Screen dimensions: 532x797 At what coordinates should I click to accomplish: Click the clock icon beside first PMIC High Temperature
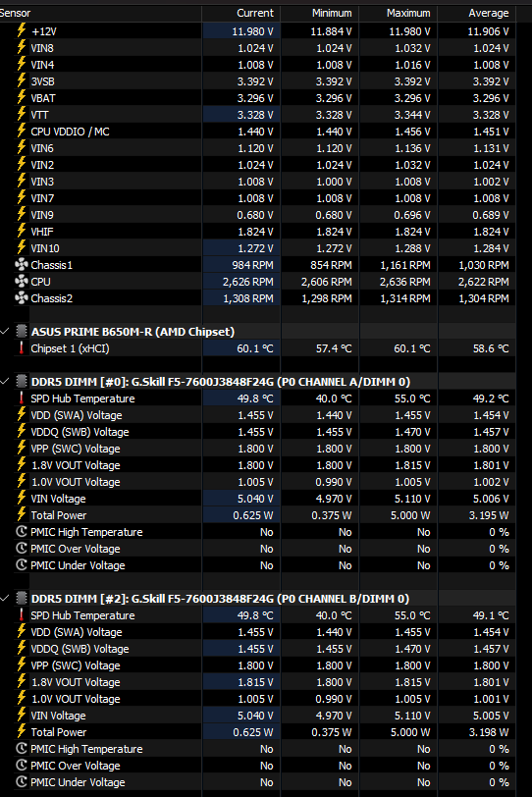click(x=22, y=532)
